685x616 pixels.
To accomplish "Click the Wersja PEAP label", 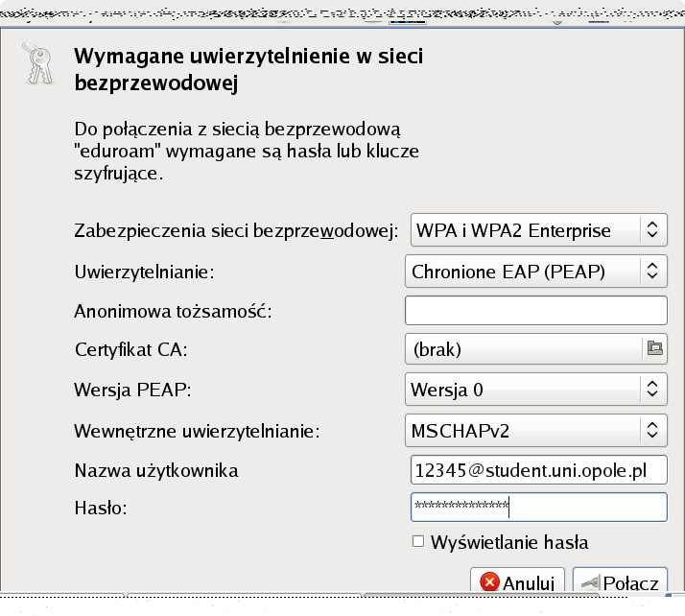I will tap(132, 390).
